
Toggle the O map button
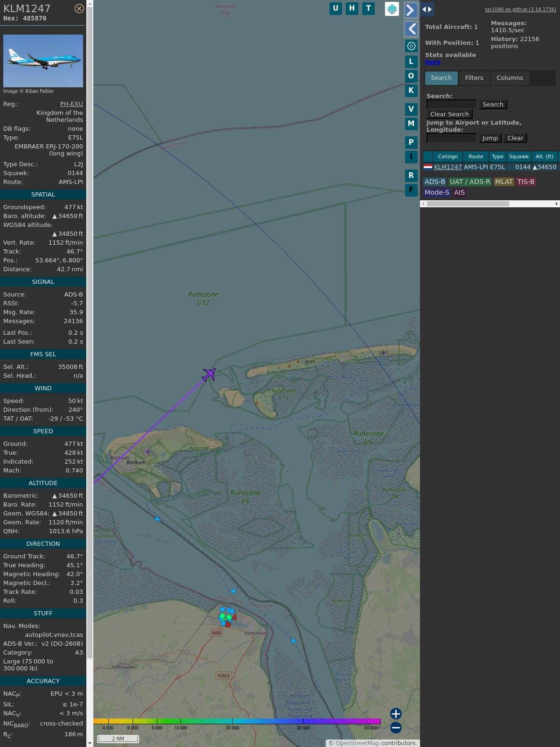(x=411, y=76)
